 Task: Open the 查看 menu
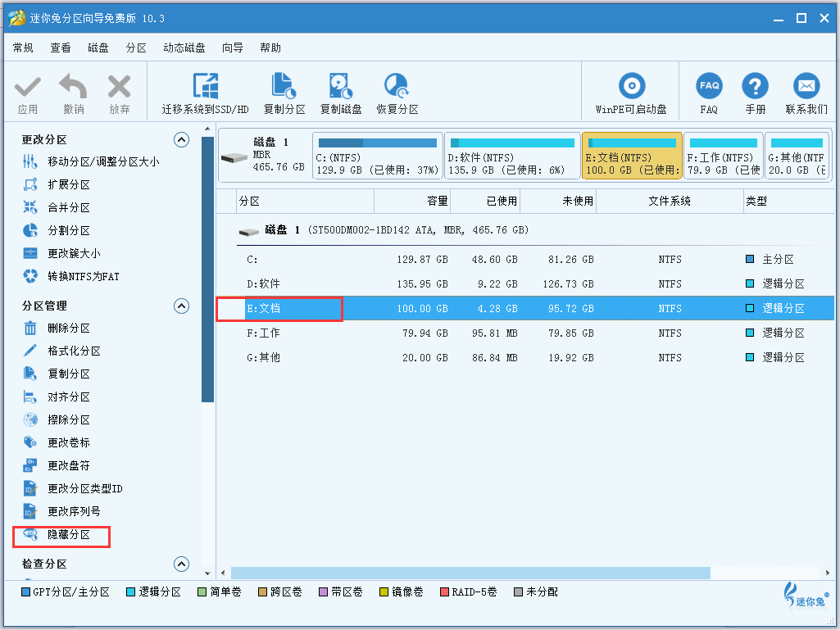[x=61, y=48]
